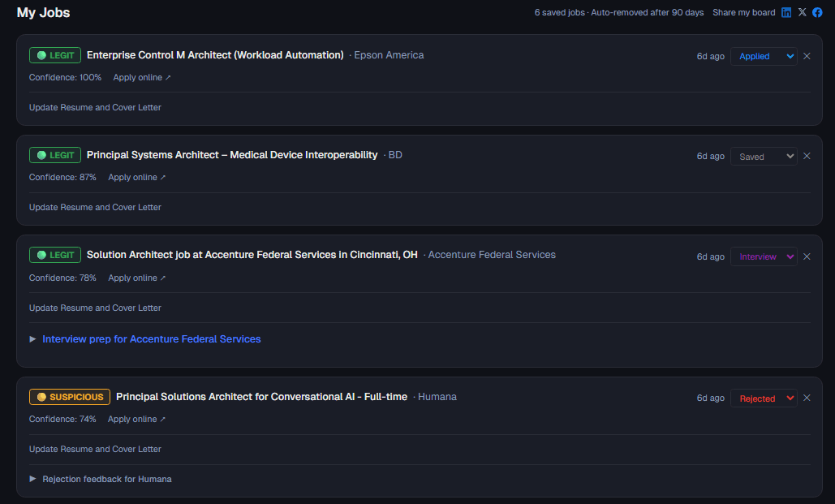Remove the BD job card

[807, 156]
